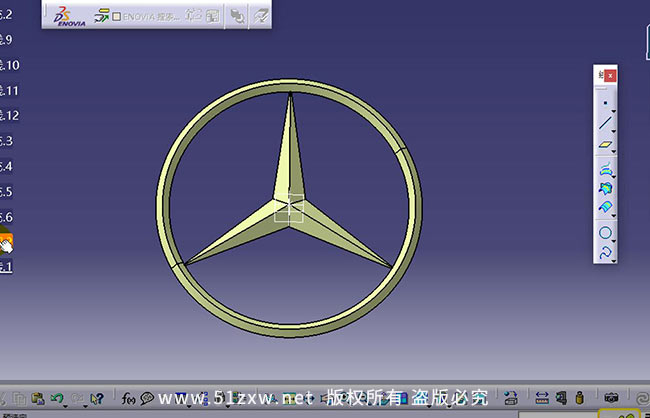Click the Capture camera icon
The width and height of the screenshot is (650, 418).
[611, 398]
